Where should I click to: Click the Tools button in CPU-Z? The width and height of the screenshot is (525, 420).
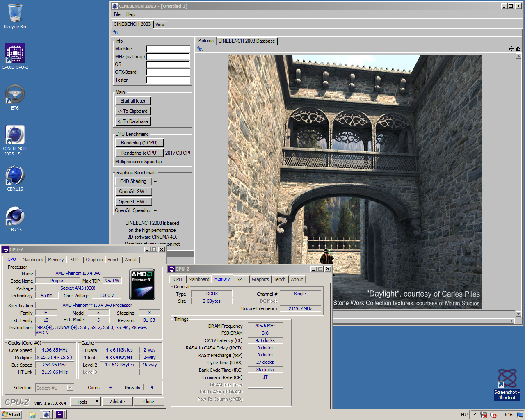point(82,402)
